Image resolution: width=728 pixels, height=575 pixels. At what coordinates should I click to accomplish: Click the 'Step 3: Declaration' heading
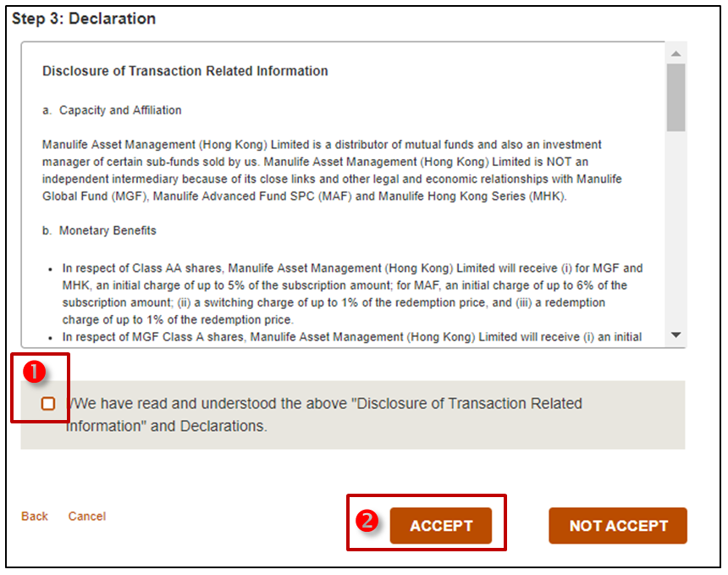(84, 19)
